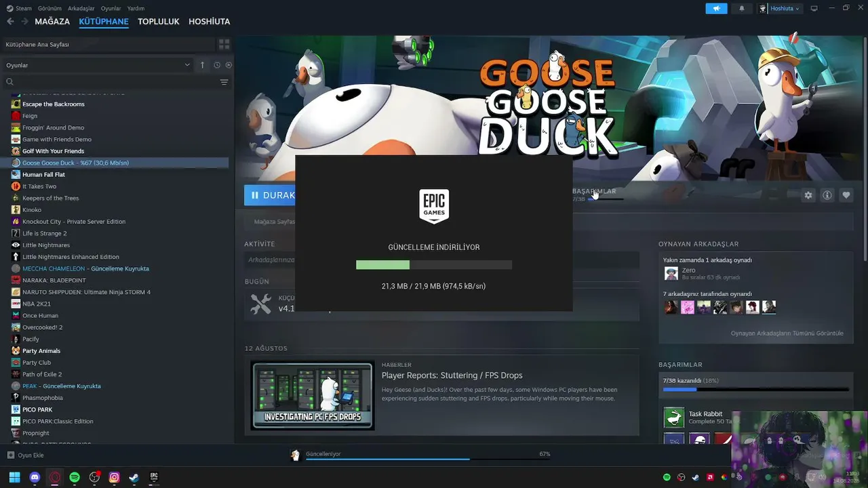Screen dimensions: 868x488
Task: Click the Epic Games update progress bar
Action: (x=434, y=265)
